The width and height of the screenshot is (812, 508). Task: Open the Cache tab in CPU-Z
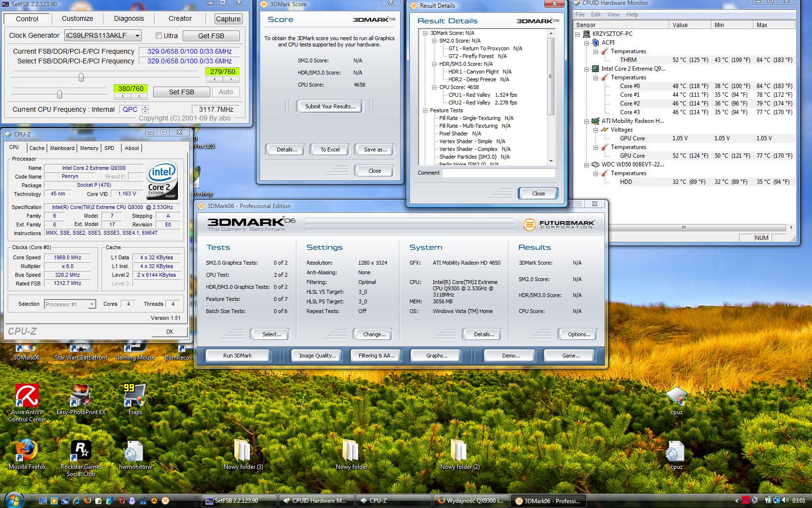[37, 148]
